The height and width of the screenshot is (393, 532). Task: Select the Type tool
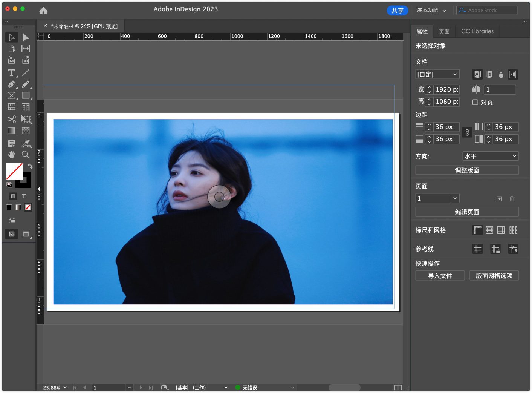pyautogui.click(x=11, y=73)
